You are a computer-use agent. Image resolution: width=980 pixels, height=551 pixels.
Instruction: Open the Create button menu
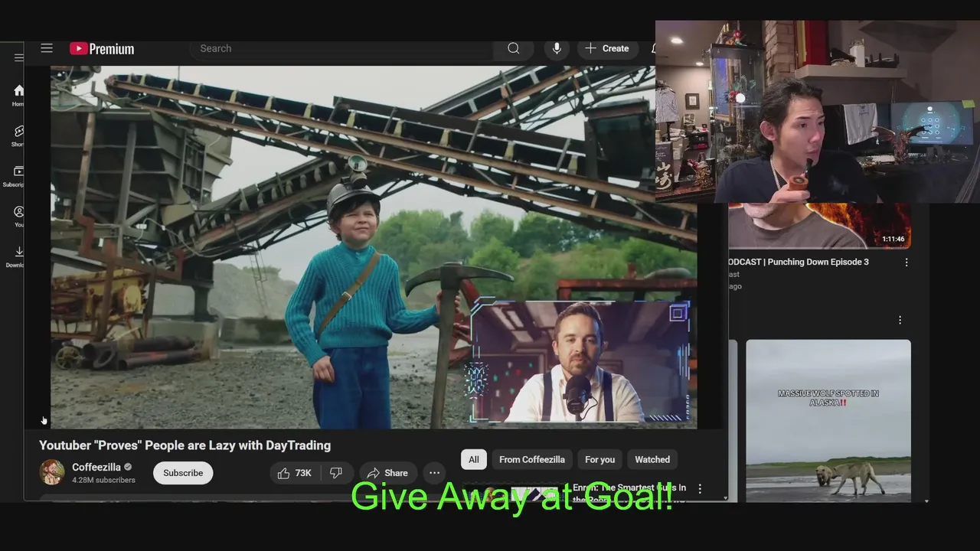tap(607, 48)
